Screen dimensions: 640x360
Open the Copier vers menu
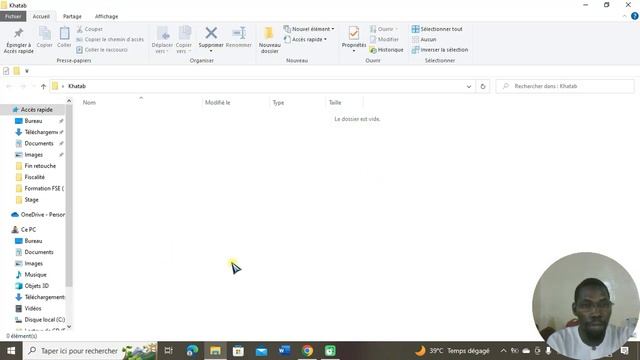[x=184, y=40]
